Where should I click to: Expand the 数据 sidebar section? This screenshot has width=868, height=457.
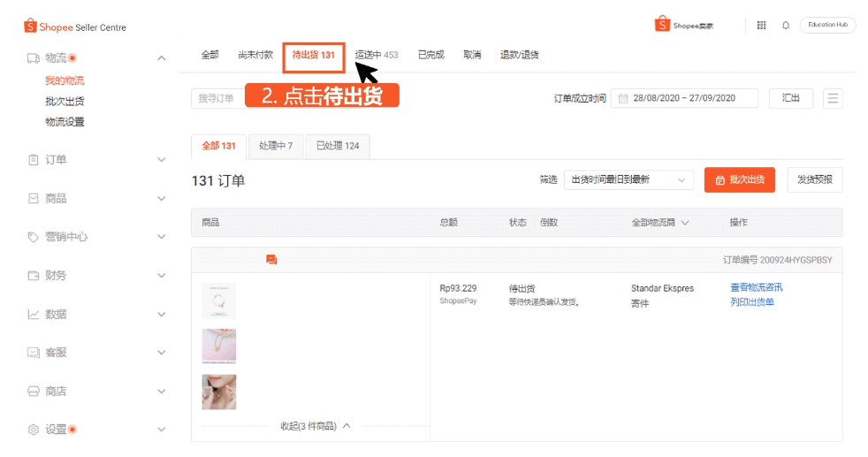tap(162, 315)
